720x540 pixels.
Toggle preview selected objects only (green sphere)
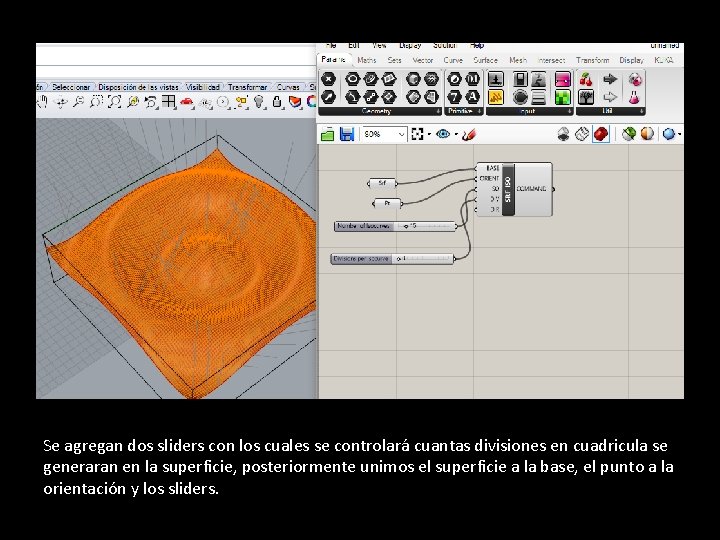click(x=629, y=134)
